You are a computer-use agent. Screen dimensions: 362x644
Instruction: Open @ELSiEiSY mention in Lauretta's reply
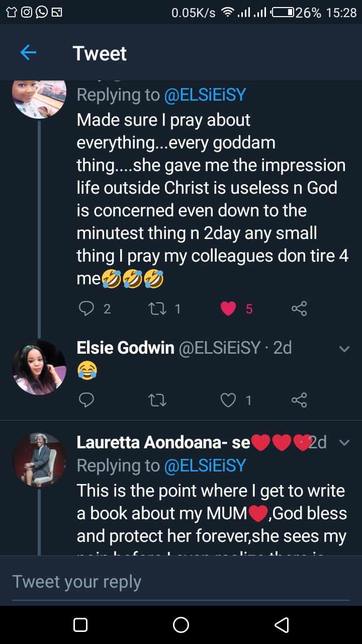[205, 465]
